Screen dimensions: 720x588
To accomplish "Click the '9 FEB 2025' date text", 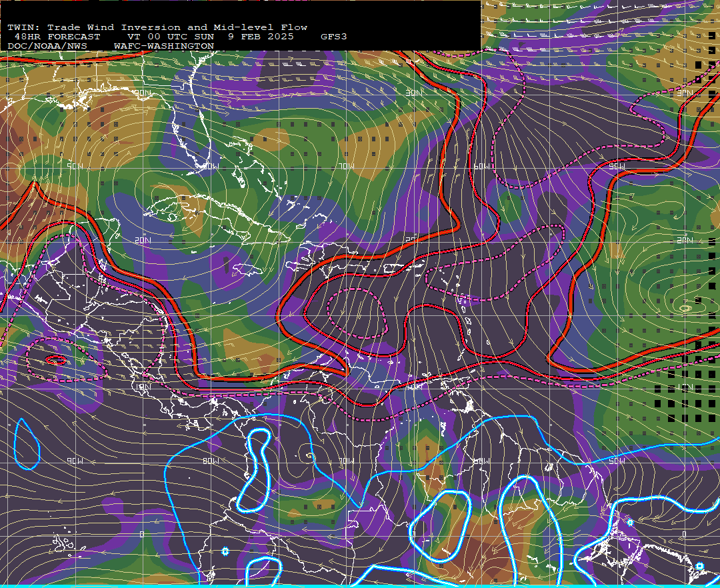I will click(x=261, y=37).
